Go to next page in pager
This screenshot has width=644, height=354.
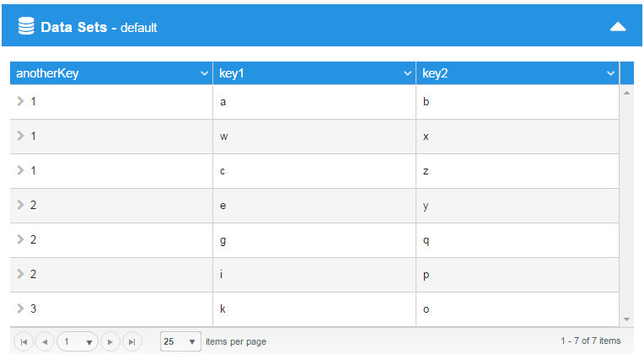tap(110, 341)
